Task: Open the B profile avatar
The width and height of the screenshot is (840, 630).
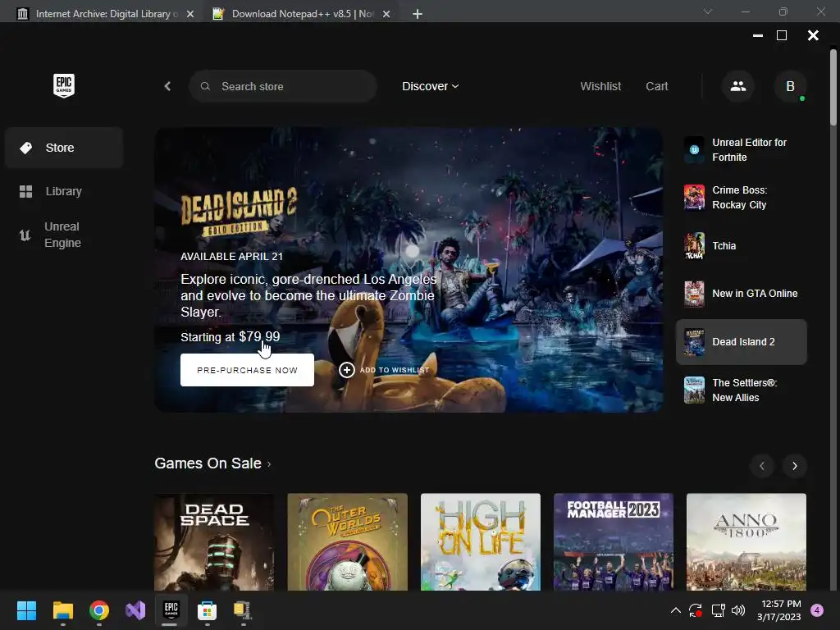Action: pyautogui.click(x=790, y=86)
